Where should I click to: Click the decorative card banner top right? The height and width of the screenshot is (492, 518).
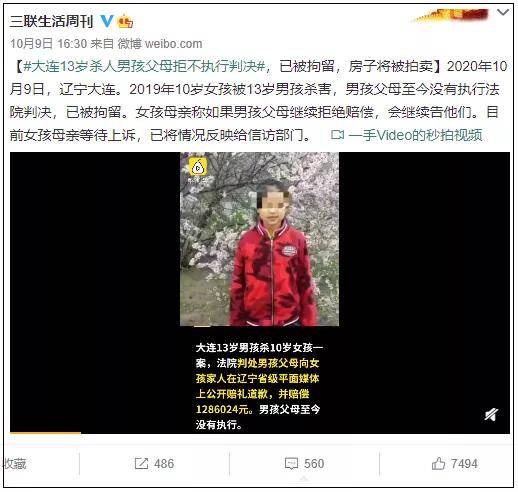tap(452, 15)
